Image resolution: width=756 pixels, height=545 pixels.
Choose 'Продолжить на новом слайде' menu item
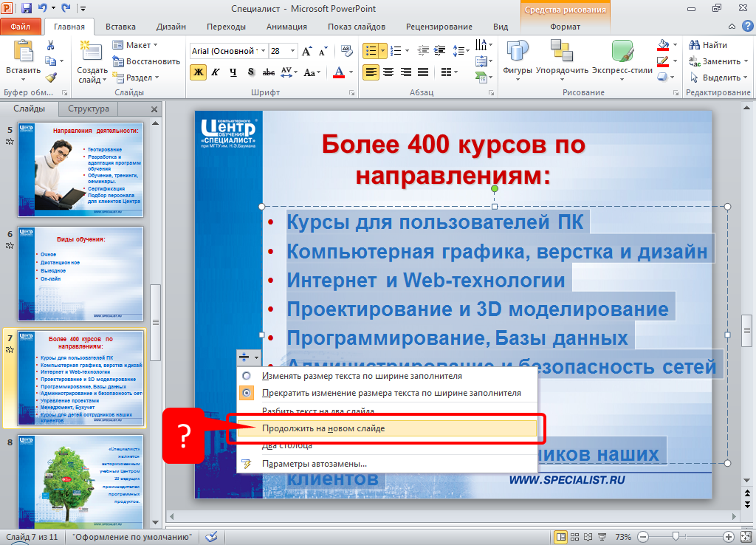(x=323, y=428)
